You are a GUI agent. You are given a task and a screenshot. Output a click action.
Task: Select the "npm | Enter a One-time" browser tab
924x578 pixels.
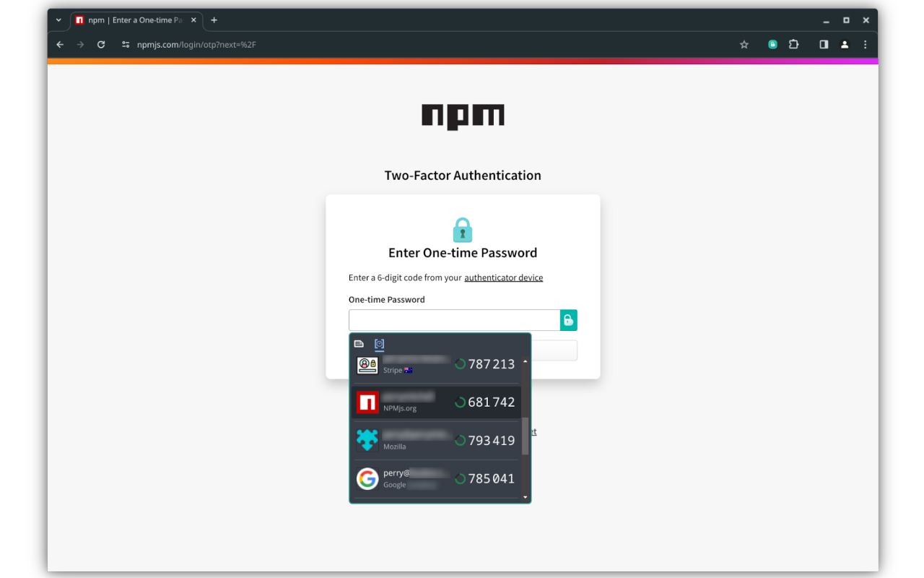136,20
